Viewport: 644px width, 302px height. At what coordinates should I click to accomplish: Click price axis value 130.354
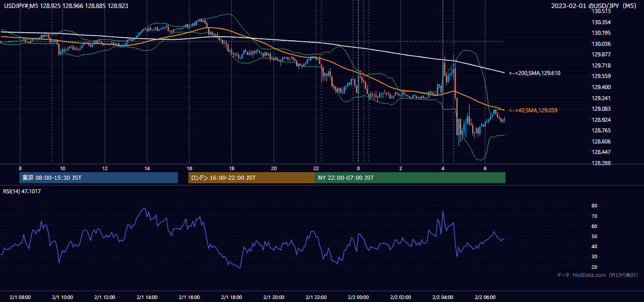(602, 22)
